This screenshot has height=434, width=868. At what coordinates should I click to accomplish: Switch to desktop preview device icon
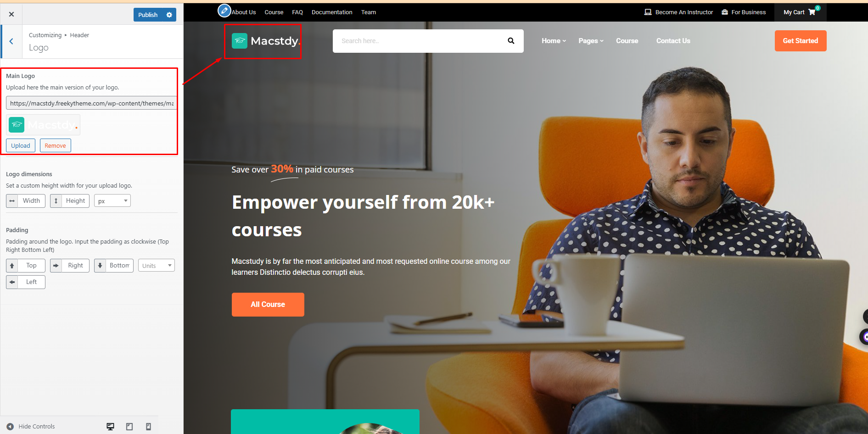pos(110,427)
